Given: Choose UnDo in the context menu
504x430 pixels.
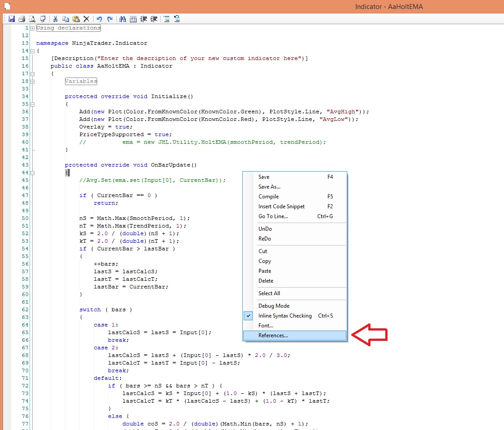Looking at the screenshot, I should [x=295, y=229].
